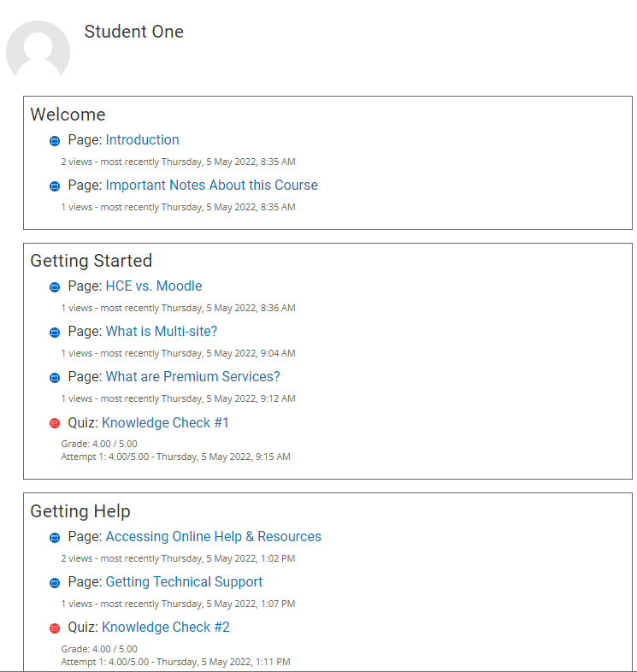Click the page icon beside Accessing Online Help
The image size is (637, 672).
coord(55,538)
